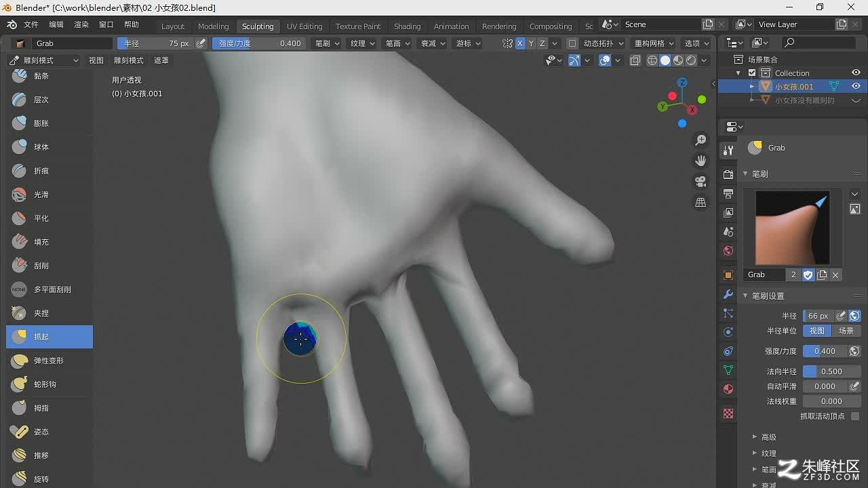Switch perspective/orthographic grid icon

click(x=701, y=203)
